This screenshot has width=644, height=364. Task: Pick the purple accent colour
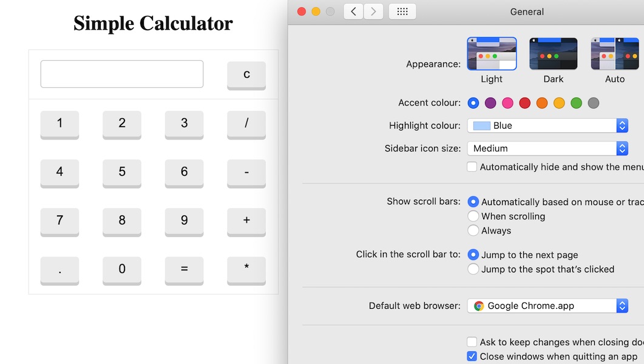pyautogui.click(x=490, y=103)
